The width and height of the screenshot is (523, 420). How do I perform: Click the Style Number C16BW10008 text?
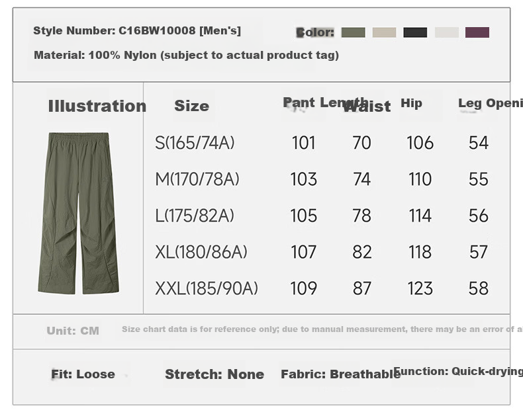137,30
